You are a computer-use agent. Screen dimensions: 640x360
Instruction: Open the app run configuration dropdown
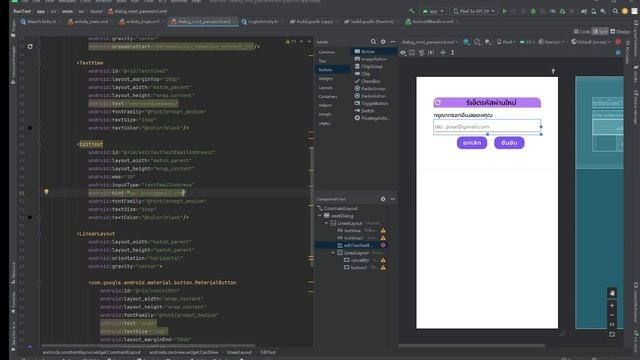point(433,11)
